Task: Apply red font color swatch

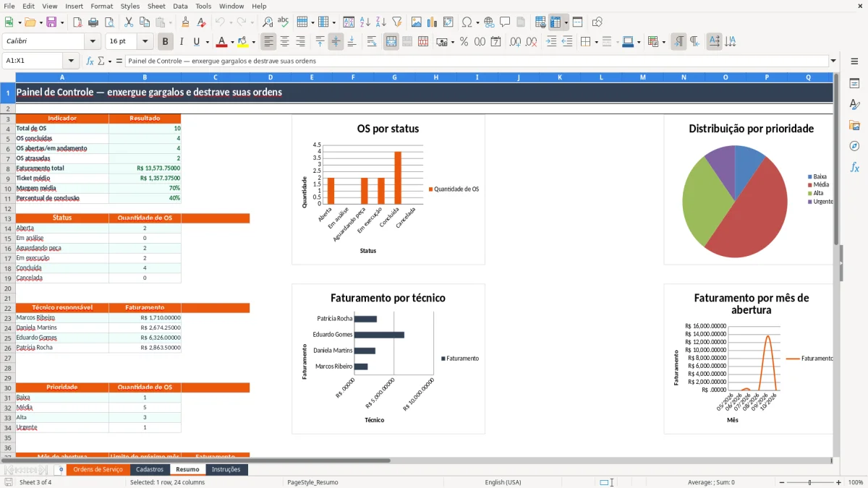Action: click(222, 42)
